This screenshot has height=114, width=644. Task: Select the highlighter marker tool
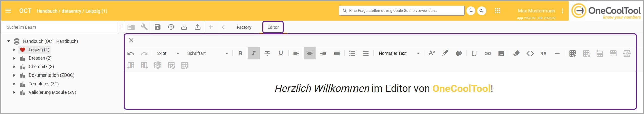click(445, 53)
